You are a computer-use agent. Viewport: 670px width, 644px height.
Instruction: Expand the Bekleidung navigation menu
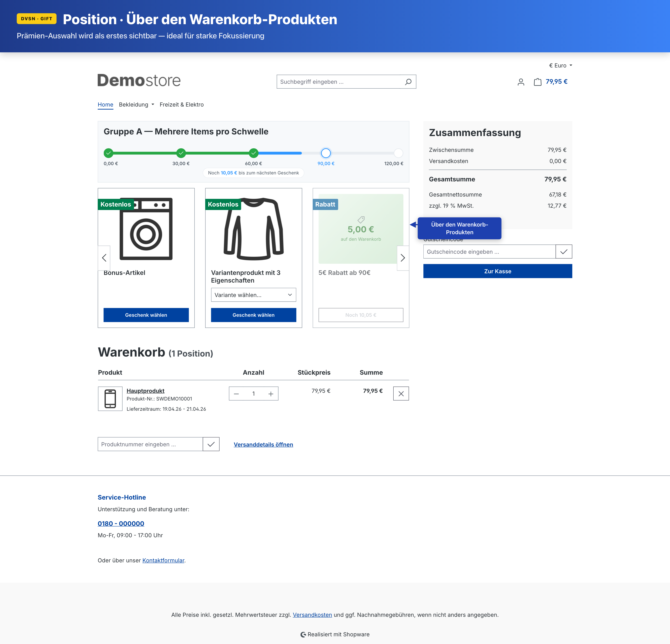[136, 105]
